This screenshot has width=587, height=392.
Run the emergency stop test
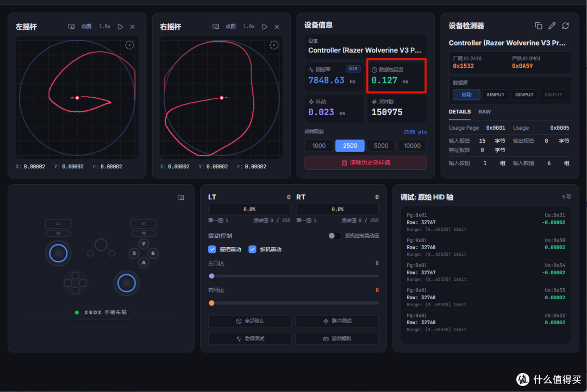click(x=249, y=338)
